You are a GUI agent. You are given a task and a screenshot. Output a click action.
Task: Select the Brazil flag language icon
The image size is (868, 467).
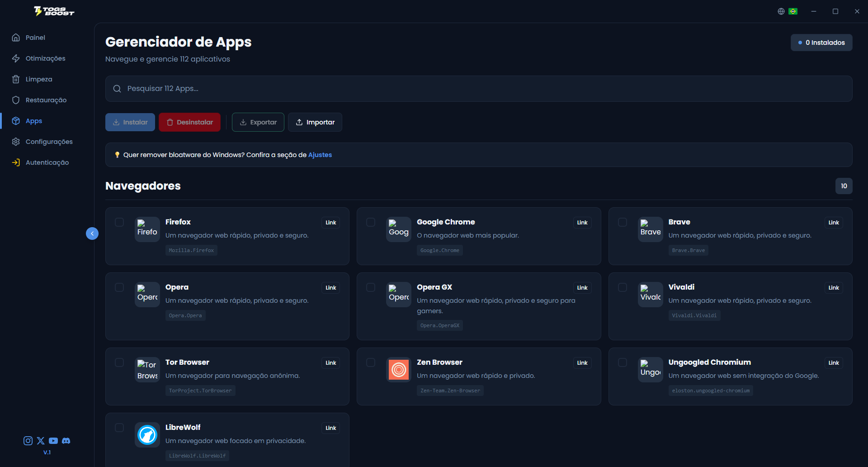click(793, 11)
